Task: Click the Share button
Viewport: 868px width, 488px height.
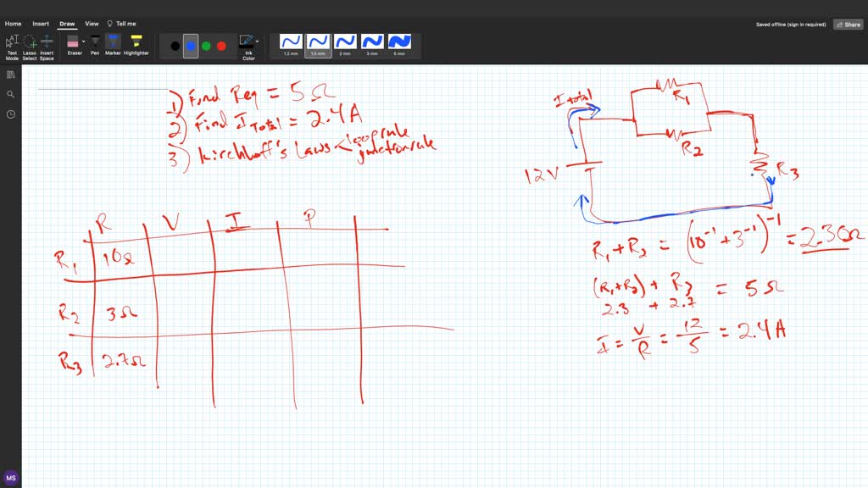Action: (848, 24)
